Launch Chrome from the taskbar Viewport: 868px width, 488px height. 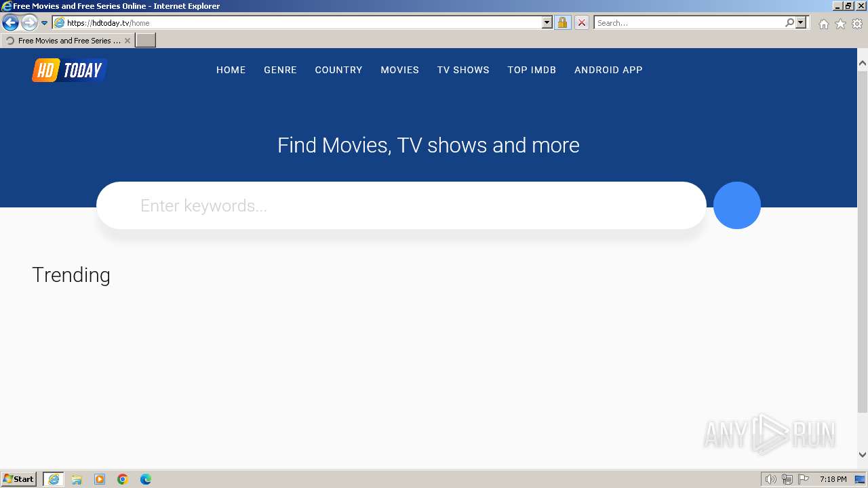tap(123, 479)
